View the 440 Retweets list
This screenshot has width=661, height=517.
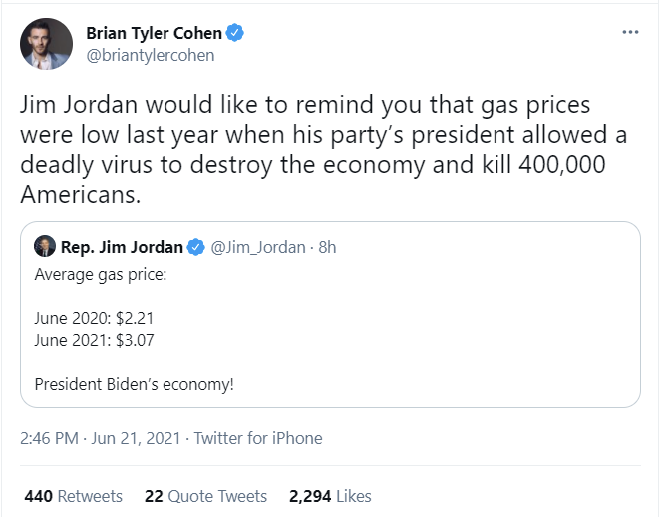pyautogui.click(x=74, y=496)
